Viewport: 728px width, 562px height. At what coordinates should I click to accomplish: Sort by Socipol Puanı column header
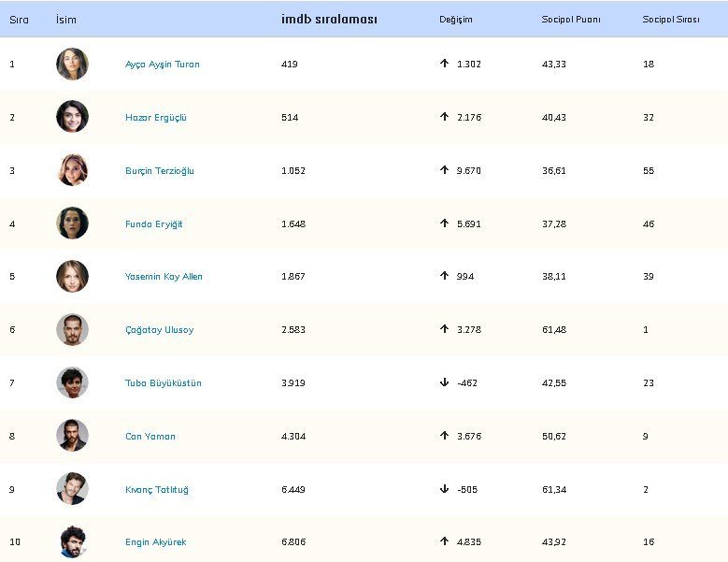pyautogui.click(x=571, y=20)
